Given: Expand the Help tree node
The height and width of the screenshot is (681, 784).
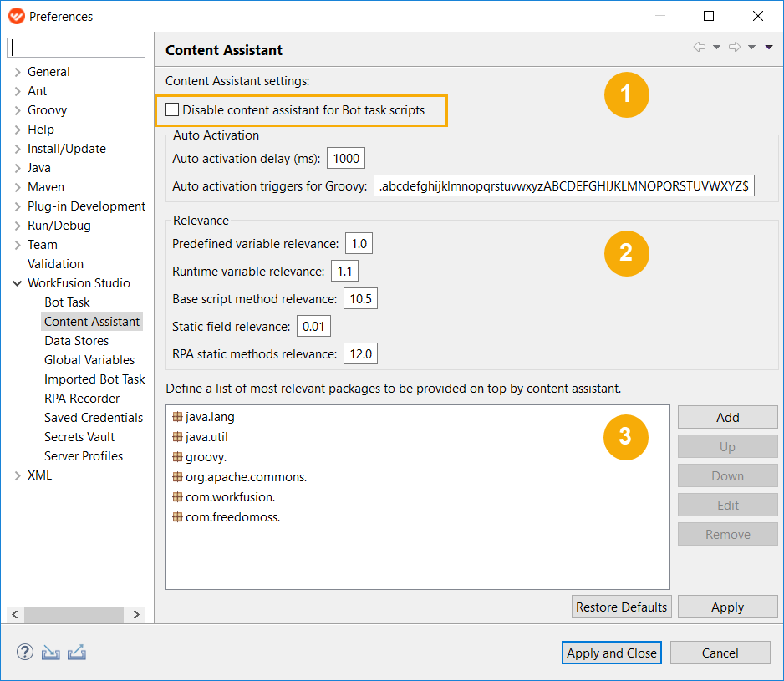Looking at the screenshot, I should 18,130.
